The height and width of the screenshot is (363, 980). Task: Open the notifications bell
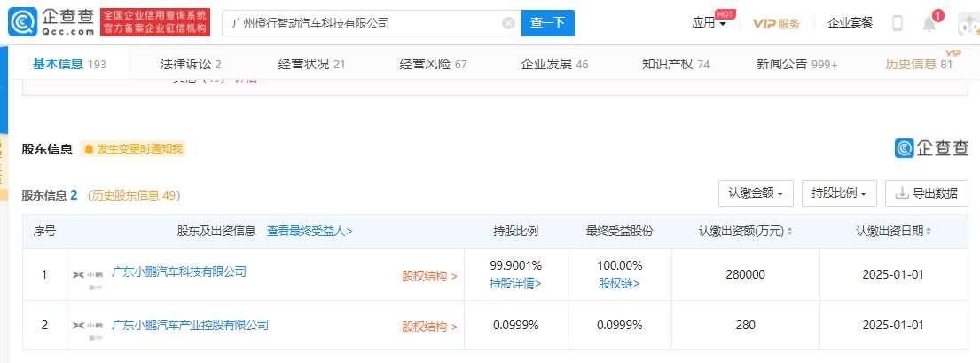[929, 24]
